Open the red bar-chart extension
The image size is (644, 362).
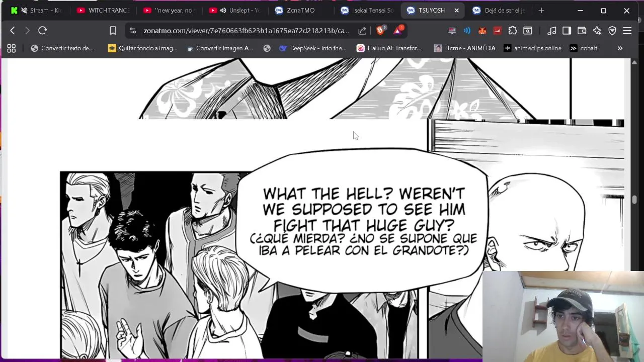[x=497, y=31]
